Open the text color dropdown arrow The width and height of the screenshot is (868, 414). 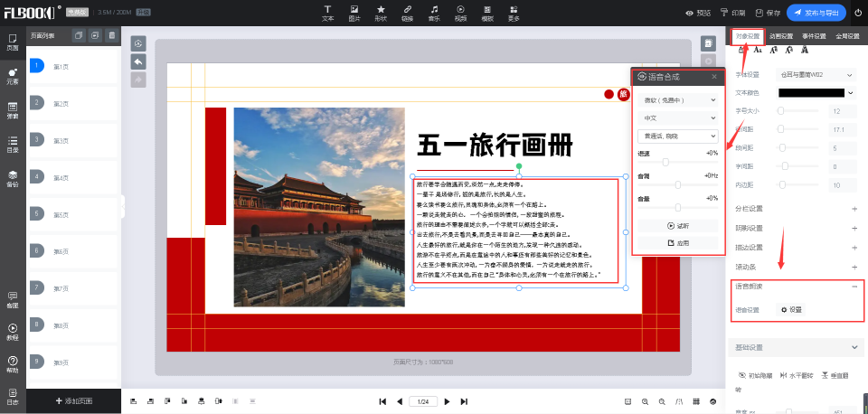point(851,93)
